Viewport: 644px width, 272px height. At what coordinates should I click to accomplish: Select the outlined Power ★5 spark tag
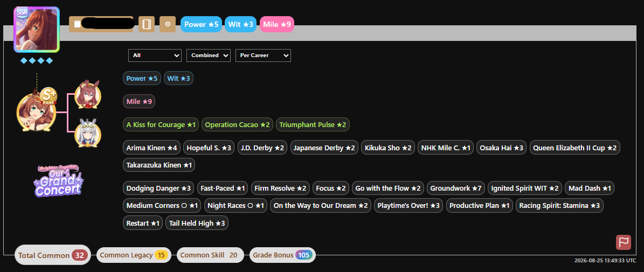142,78
